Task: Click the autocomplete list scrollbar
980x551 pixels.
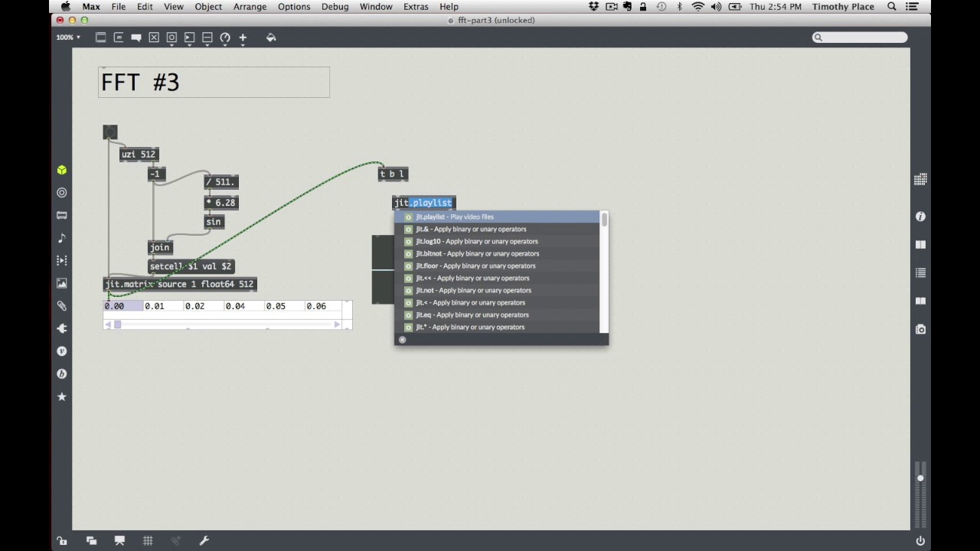Action: click(604, 220)
